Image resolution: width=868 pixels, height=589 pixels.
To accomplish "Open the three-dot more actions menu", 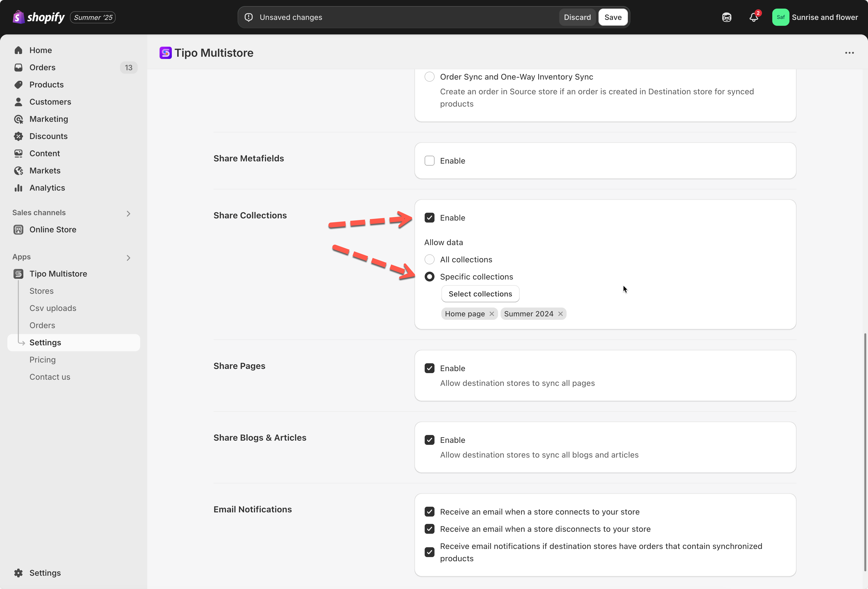I will [849, 53].
